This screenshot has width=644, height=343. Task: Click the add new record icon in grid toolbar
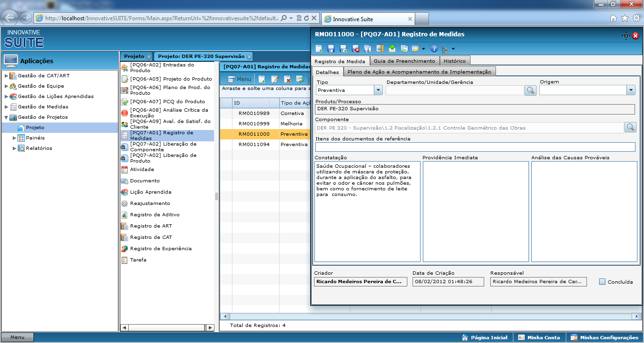pyautogui.click(x=262, y=79)
